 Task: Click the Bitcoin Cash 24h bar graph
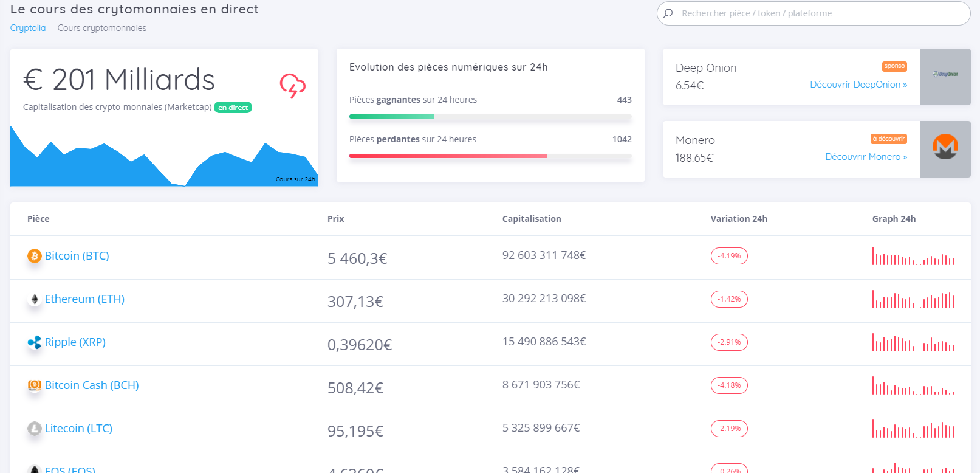[913, 385]
